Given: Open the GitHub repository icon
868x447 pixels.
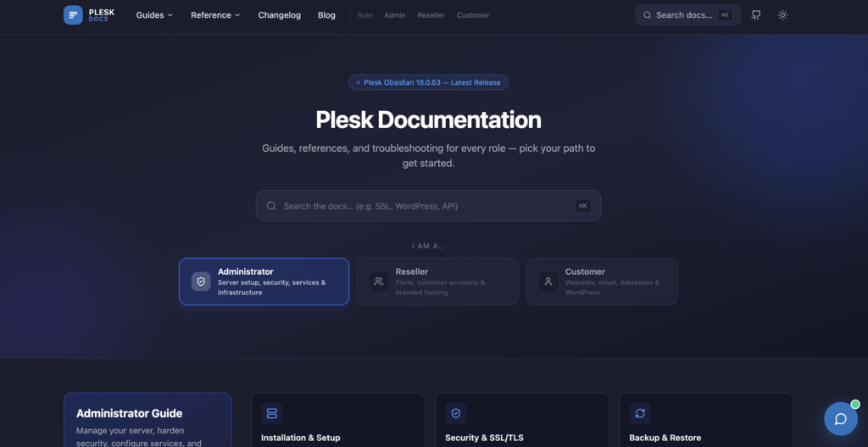Looking at the screenshot, I should [x=756, y=15].
